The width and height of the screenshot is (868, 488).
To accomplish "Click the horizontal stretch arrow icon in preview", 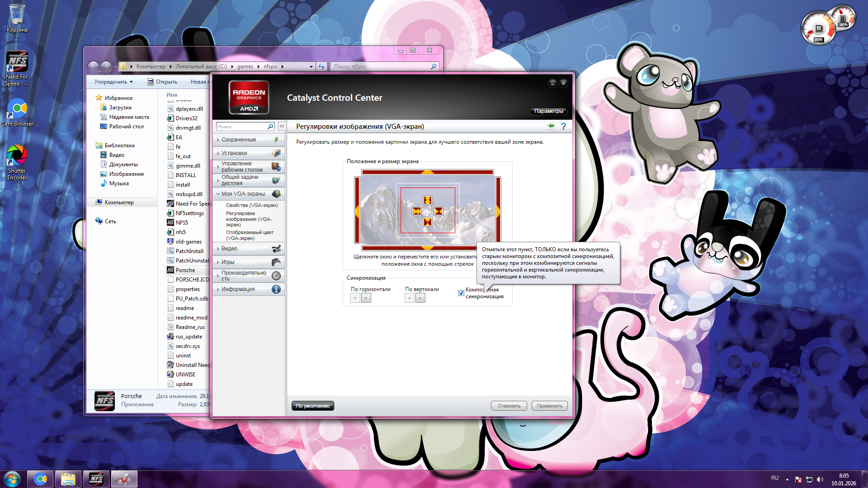I will 416,211.
